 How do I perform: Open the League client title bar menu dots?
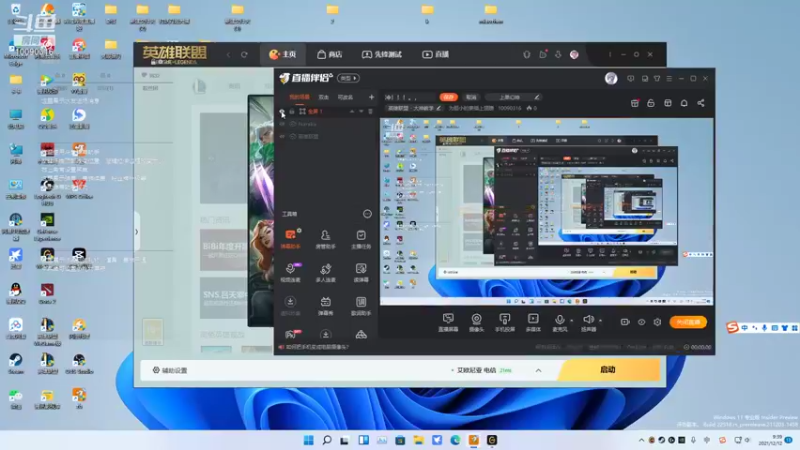tap(610, 55)
